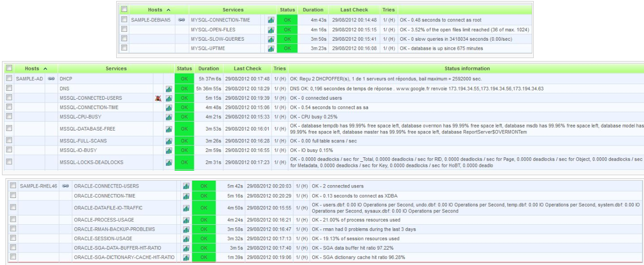Open the ORACLE-RMAN-BACKUP-PROBLEMS service details
Screen dimensions: 644x265
coord(114,229)
